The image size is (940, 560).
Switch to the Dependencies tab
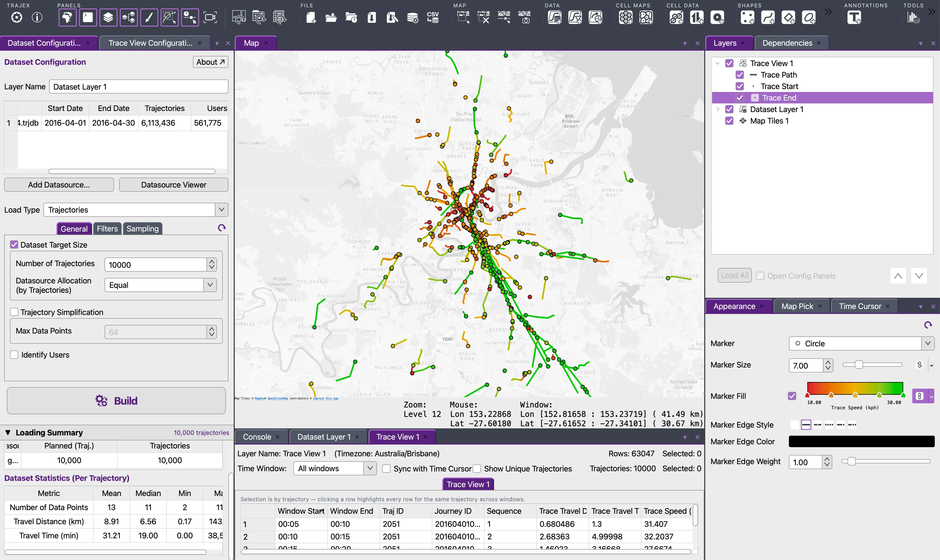point(787,43)
